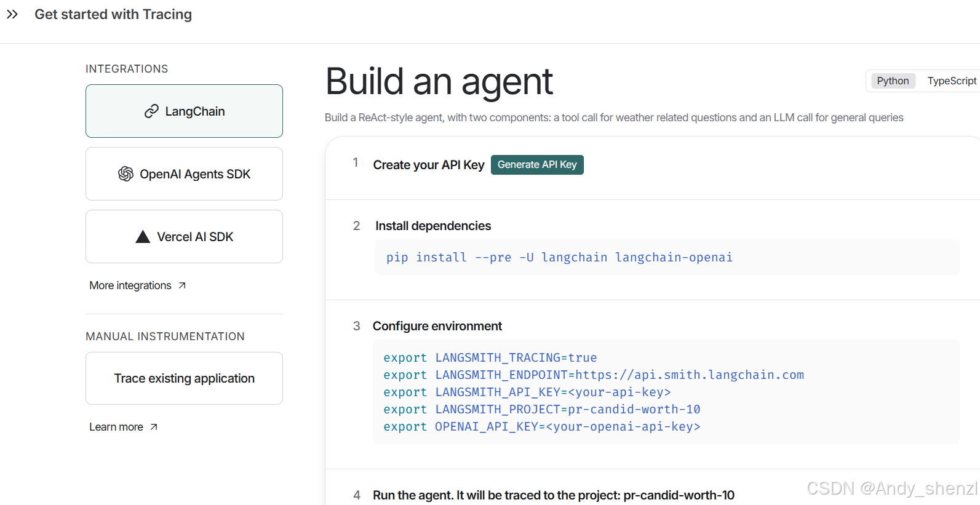980x505 pixels.
Task: Click the Run the agent step text
Action: pos(554,495)
